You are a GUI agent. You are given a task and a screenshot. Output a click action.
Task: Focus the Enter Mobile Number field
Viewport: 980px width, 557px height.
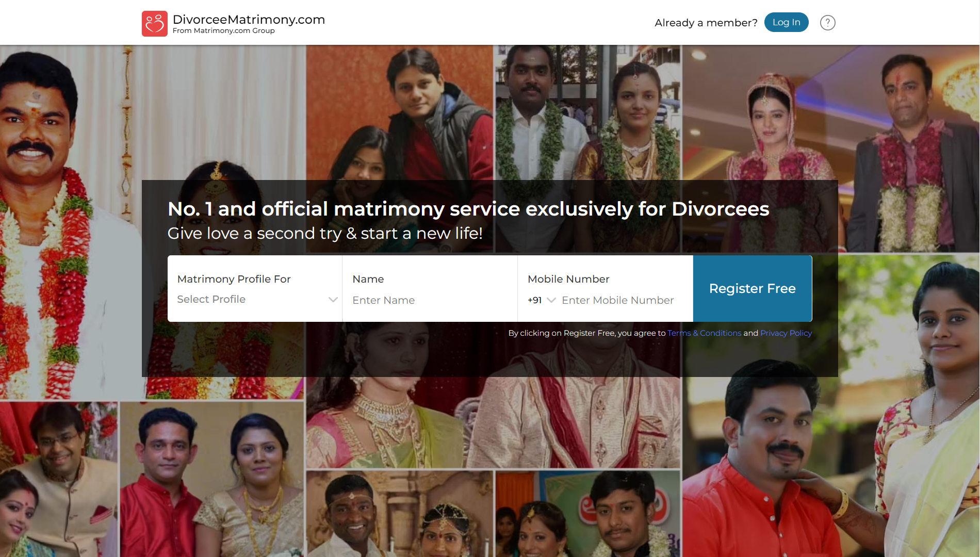pyautogui.click(x=618, y=300)
